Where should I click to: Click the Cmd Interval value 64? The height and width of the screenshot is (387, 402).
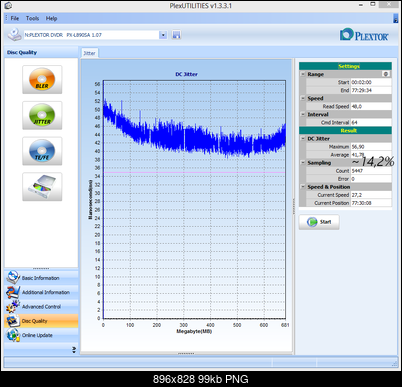[x=371, y=122]
